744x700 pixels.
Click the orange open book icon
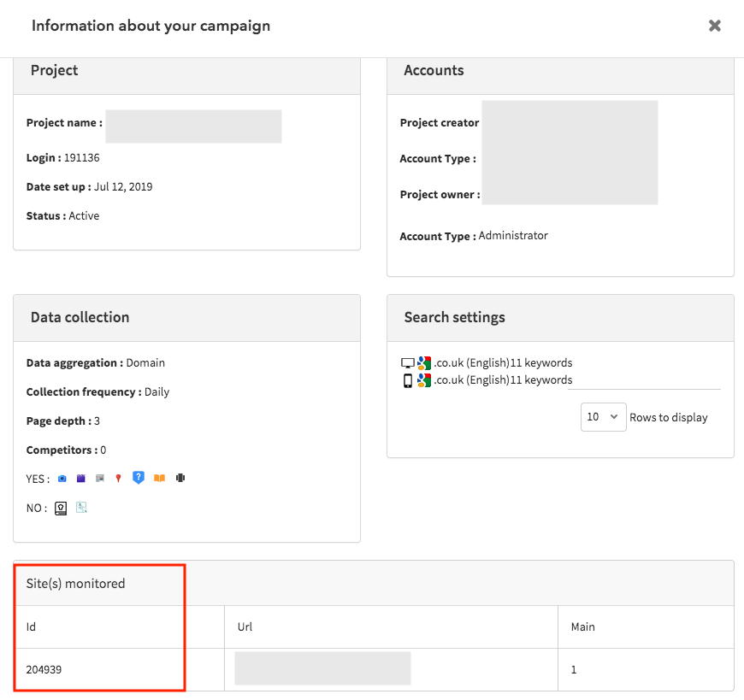click(159, 478)
